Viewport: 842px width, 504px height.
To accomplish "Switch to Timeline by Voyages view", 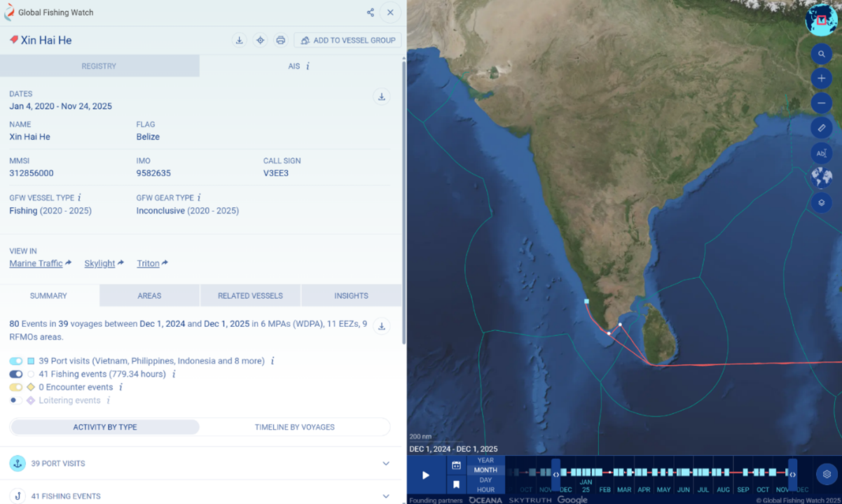I will [x=294, y=427].
